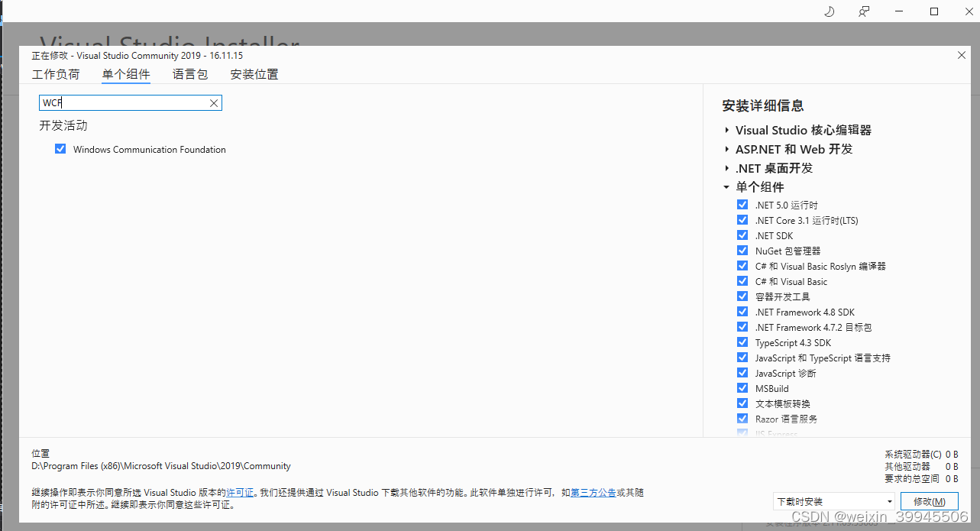Expand Visual Studio 核心编辑器 details
This screenshot has height=531, width=980.
(727, 130)
